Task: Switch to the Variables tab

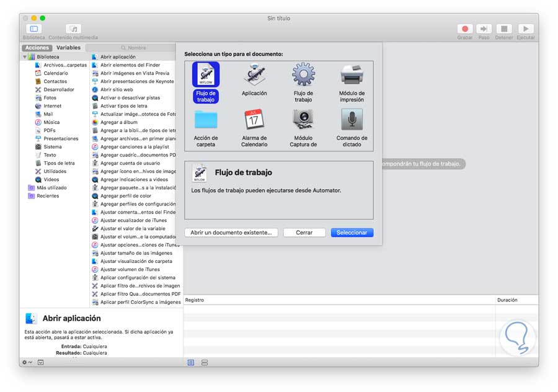Action: pos(68,48)
